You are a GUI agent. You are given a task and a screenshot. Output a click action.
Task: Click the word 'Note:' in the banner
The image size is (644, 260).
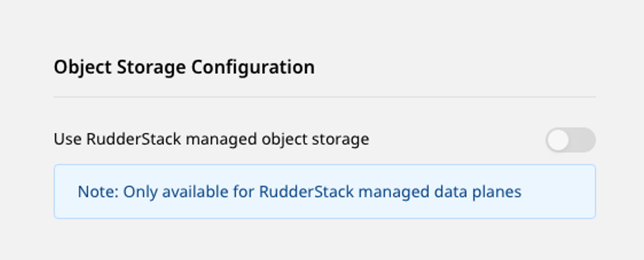coord(98,192)
